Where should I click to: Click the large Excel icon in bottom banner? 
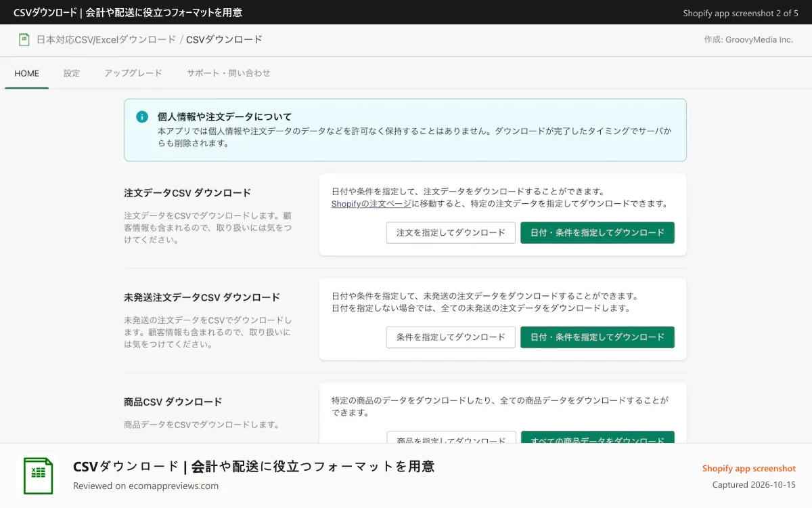39,475
